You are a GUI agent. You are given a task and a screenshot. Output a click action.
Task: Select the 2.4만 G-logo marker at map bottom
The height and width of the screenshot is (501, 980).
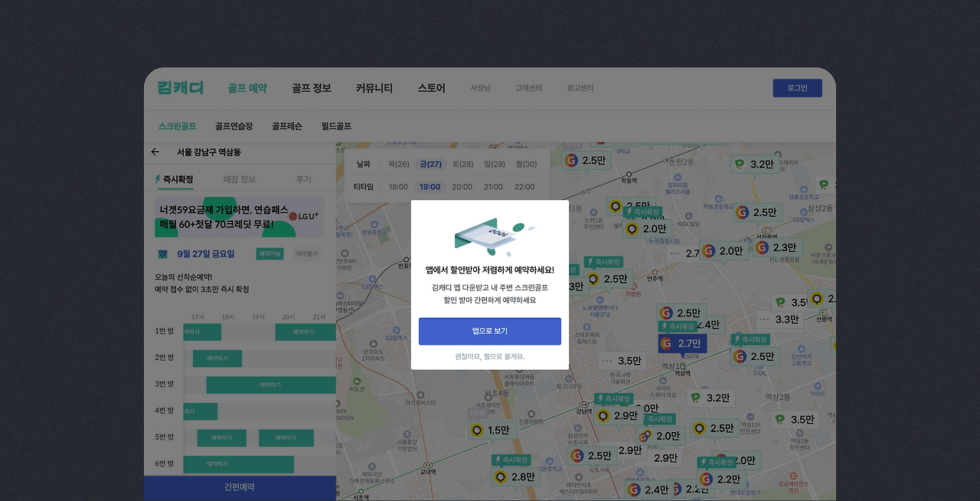pos(648,490)
